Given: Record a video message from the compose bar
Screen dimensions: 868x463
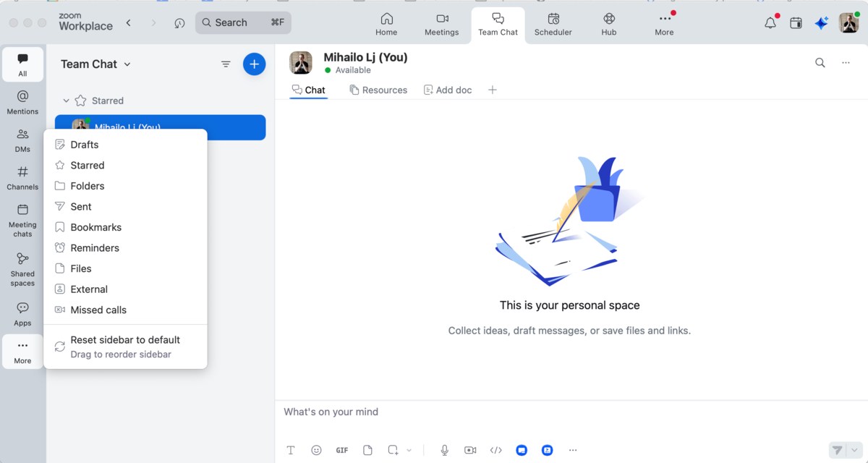Looking at the screenshot, I should point(470,449).
